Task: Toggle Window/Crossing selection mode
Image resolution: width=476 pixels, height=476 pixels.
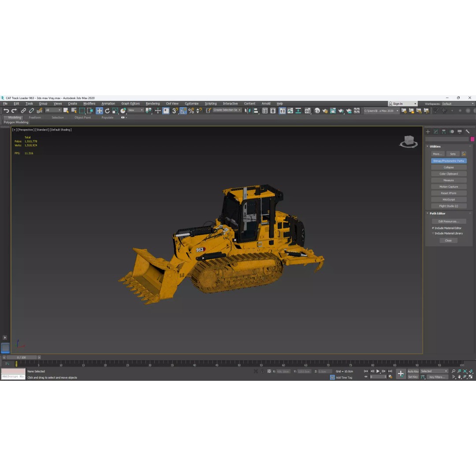Action: pos(90,111)
